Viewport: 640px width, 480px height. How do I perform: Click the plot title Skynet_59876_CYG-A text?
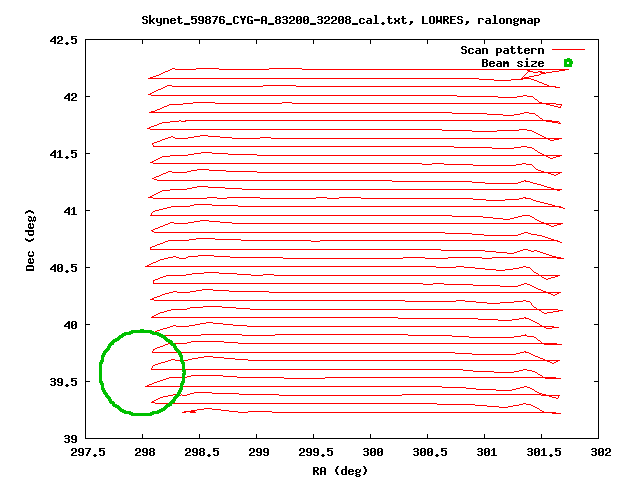pos(341,20)
